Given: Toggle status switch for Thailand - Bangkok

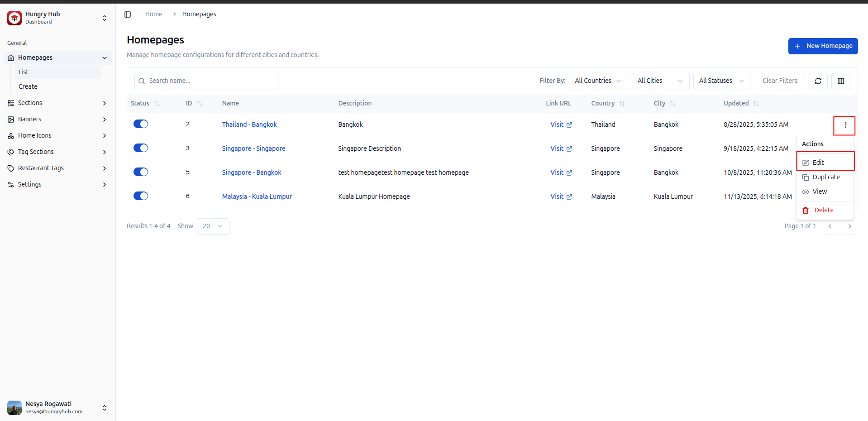Looking at the screenshot, I should coord(141,124).
